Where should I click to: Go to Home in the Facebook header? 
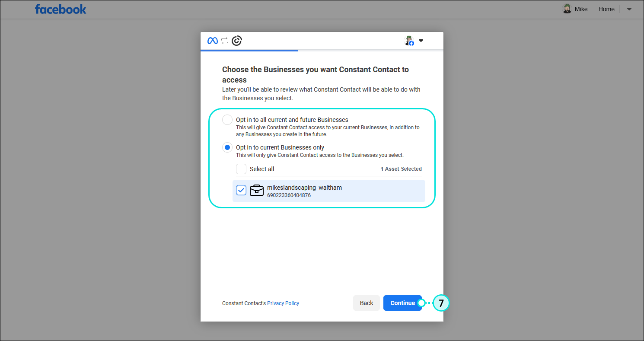(606, 9)
